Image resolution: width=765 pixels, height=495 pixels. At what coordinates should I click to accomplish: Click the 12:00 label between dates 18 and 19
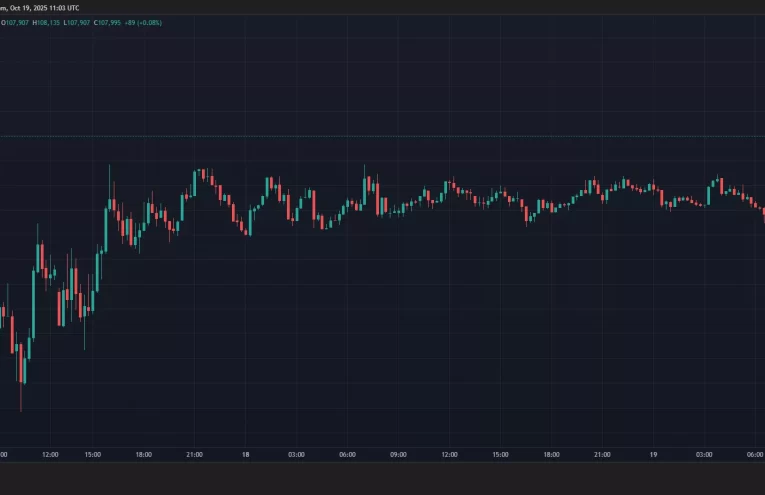pyautogui.click(x=449, y=455)
